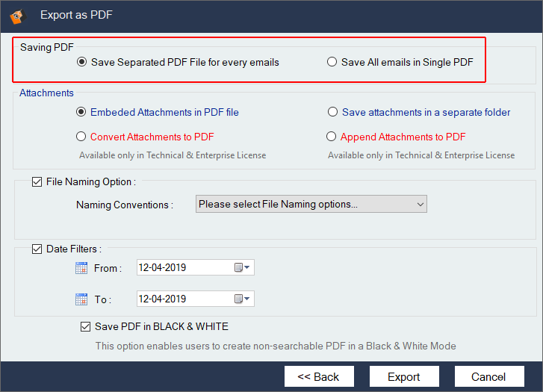Open the Naming Conventions dropdown
Viewport: 543px width, 392px height.
311,205
